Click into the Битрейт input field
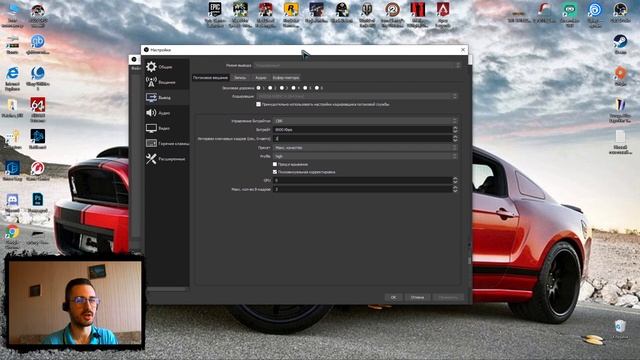The width and height of the screenshot is (640, 360). [x=362, y=130]
